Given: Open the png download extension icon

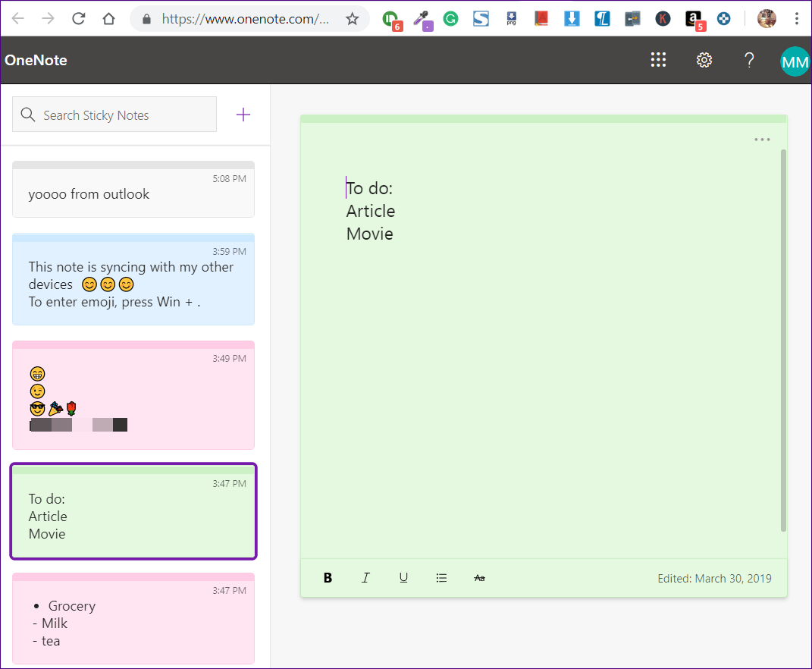Looking at the screenshot, I should (511, 19).
